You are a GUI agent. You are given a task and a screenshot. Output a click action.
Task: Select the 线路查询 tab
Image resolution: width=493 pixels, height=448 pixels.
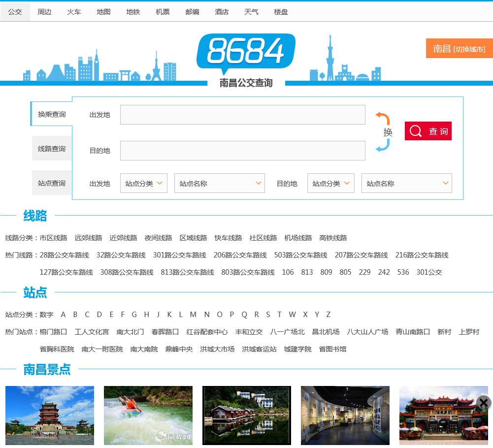pyautogui.click(x=52, y=148)
